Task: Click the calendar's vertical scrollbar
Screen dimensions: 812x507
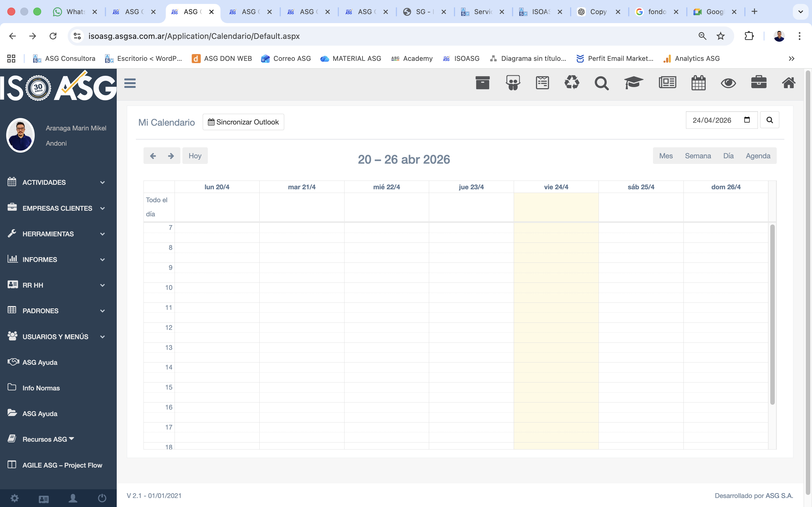Action: click(x=772, y=314)
